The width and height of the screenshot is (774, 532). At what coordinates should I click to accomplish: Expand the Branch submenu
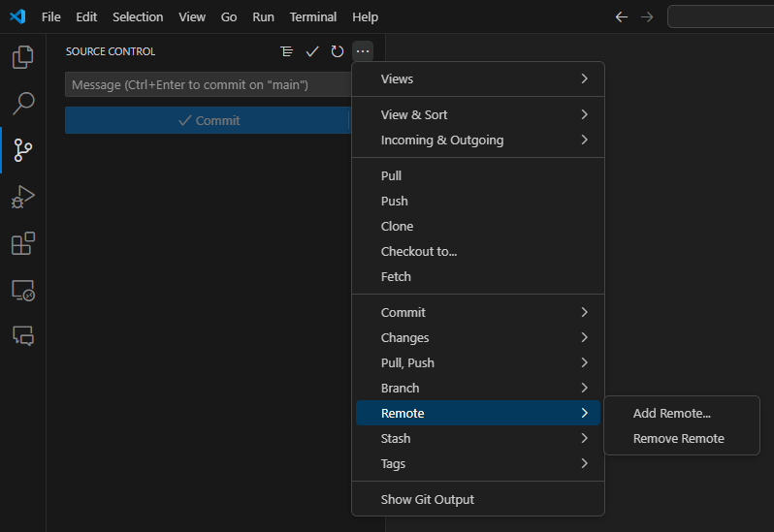[478, 388]
